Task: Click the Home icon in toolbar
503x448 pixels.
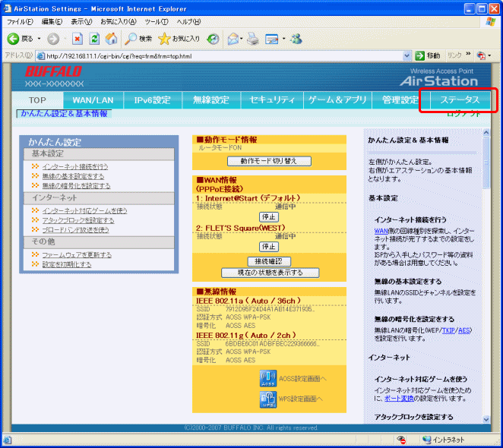Action: point(112,39)
